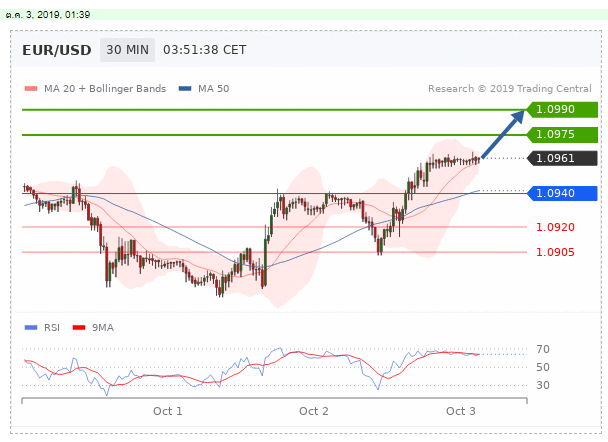Click the 1.0920 support level text
This screenshot has width=608, height=442.
click(555, 227)
